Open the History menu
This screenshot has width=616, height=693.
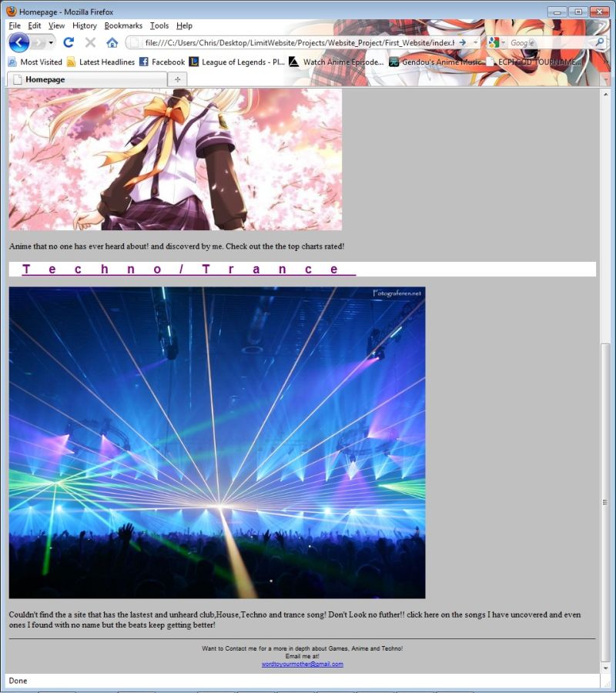tap(85, 25)
